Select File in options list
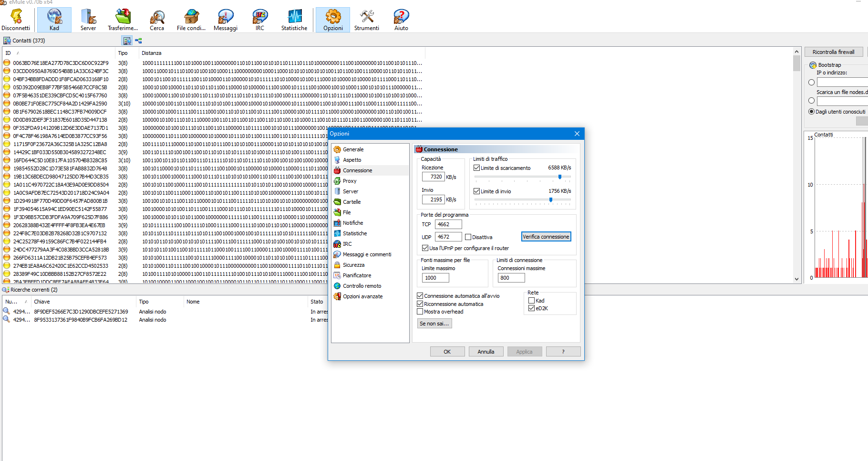Image resolution: width=868 pixels, height=461 pixels. 347,212
